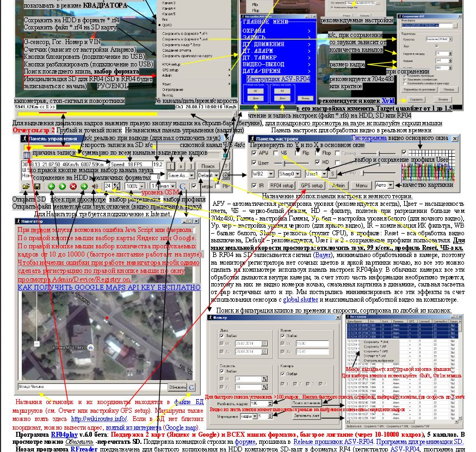Click the green previous arrow icon
476x452 pixels.
(x=51, y=186)
